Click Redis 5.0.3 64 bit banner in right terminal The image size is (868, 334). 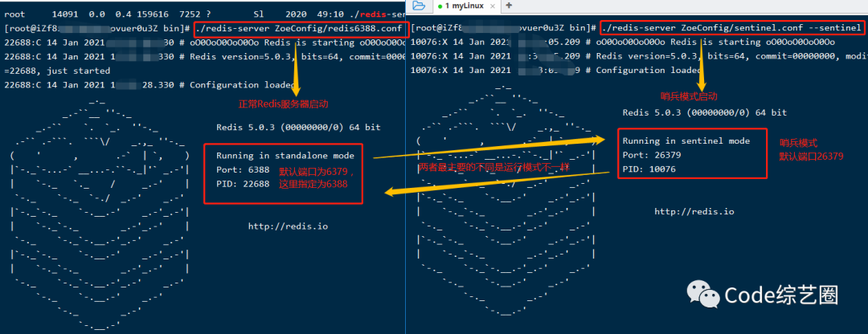[x=705, y=112]
